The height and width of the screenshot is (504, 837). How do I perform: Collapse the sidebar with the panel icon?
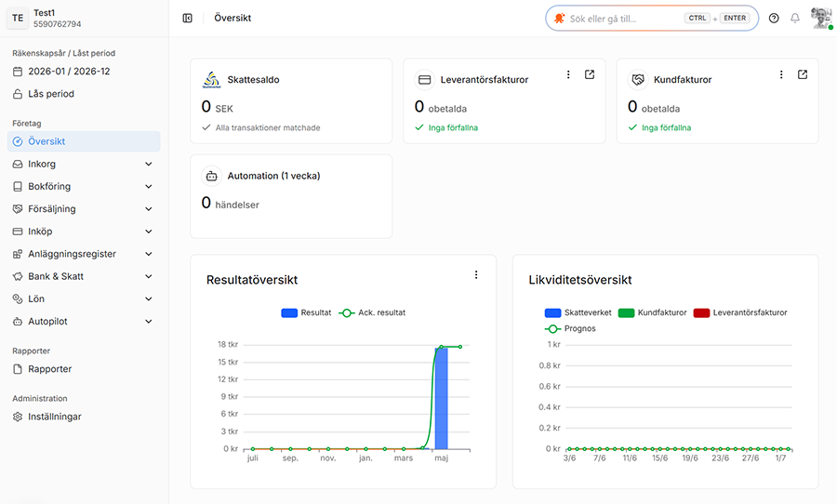[x=187, y=19]
